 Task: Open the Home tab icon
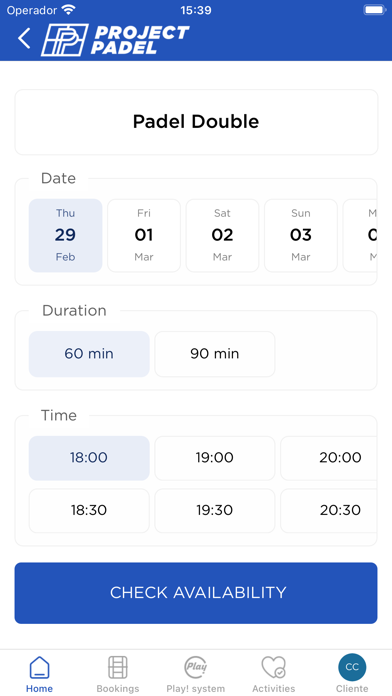tap(40, 667)
